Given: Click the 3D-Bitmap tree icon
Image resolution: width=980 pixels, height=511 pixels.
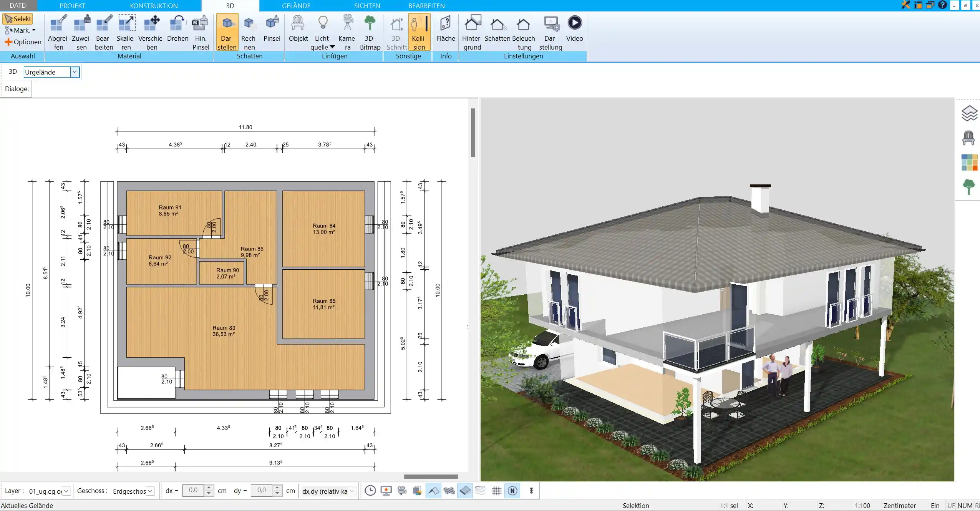Looking at the screenshot, I should 370,23.
